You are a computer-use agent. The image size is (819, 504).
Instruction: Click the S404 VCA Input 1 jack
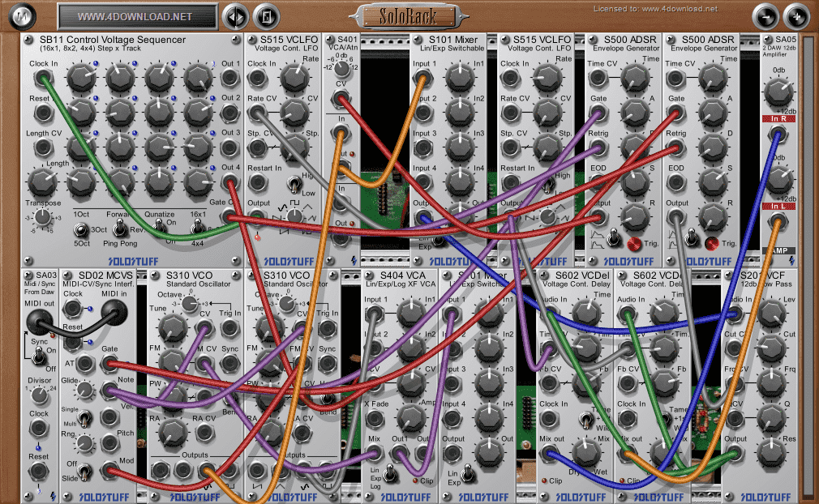click(374, 314)
